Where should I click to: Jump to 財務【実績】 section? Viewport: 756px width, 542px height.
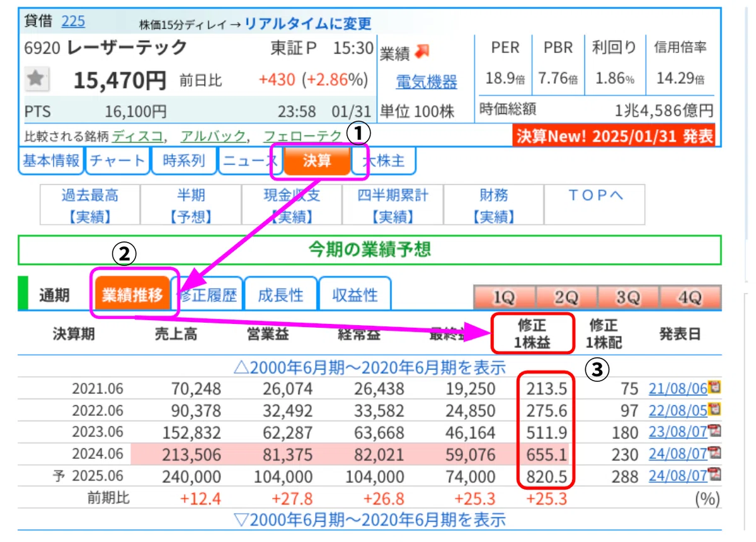pos(493,205)
